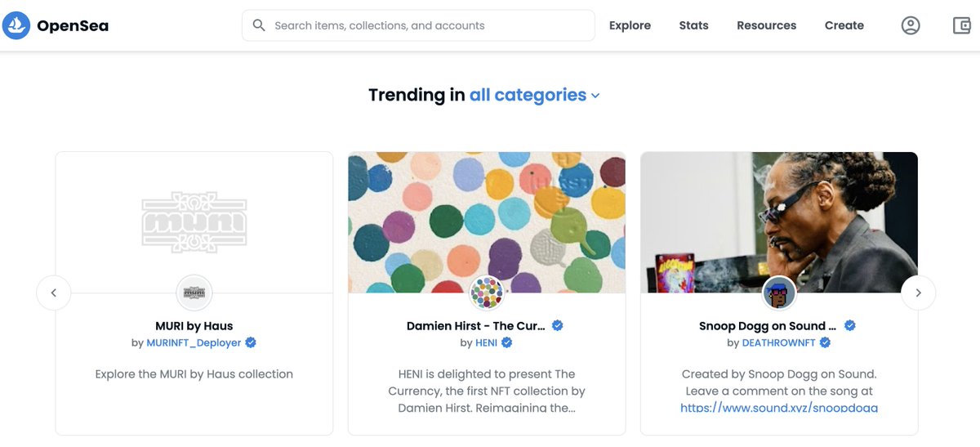Screen dimensions: 980x447
Task: Click the Snoop Dogg collection pixel avatar
Action: pos(779,293)
